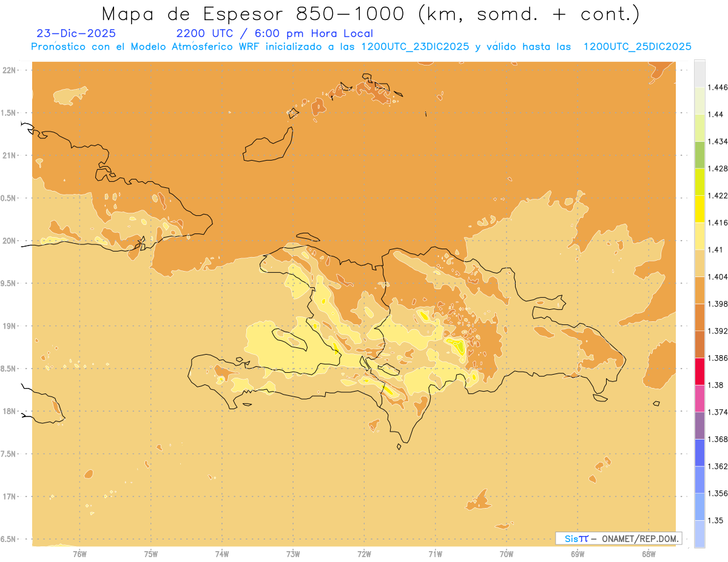This screenshot has width=728, height=562.
Task: Select the '72W' longitude label
Action: tap(364, 554)
